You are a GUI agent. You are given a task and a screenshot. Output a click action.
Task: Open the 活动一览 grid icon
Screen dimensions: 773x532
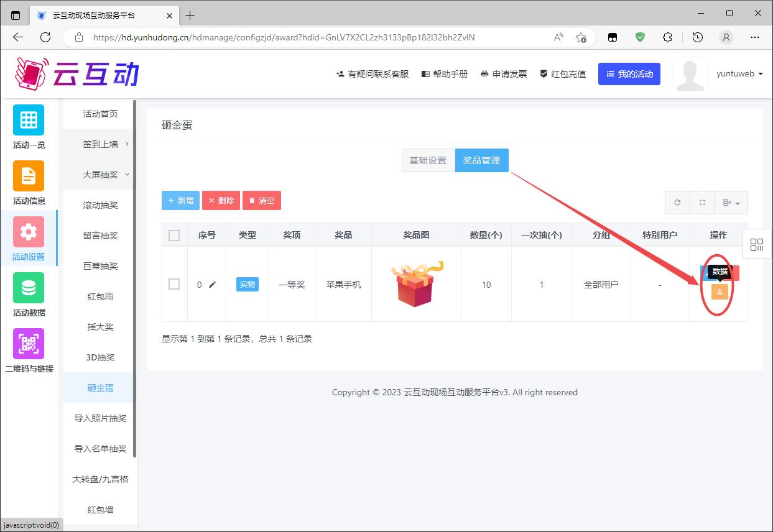coord(29,120)
